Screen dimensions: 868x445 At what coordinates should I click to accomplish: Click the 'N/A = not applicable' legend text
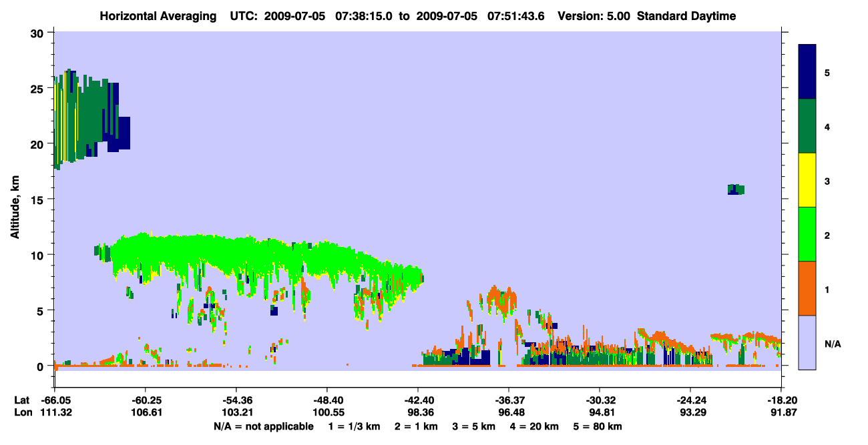pos(263,426)
